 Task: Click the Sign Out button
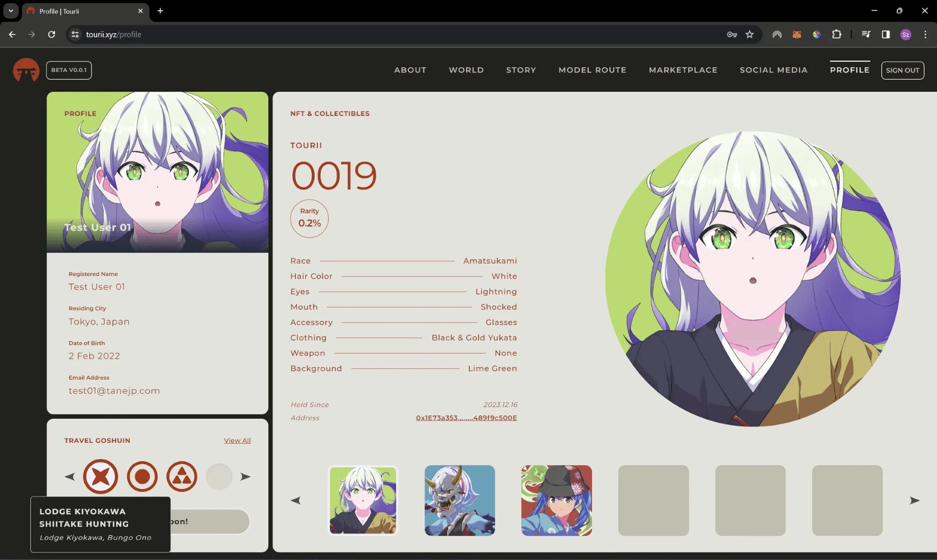pyautogui.click(x=903, y=70)
